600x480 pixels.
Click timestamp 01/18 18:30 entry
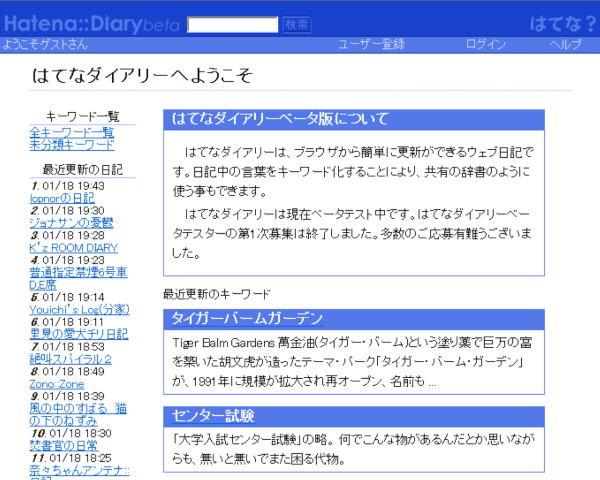(81, 433)
